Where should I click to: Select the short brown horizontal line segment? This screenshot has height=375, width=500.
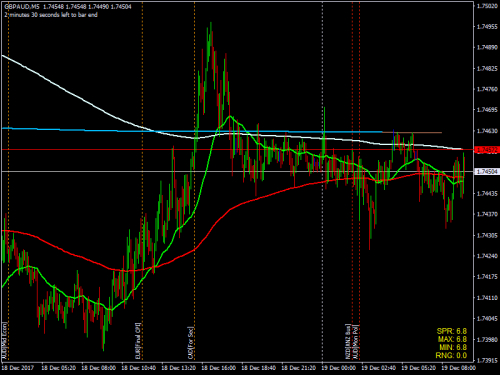(x=412, y=133)
